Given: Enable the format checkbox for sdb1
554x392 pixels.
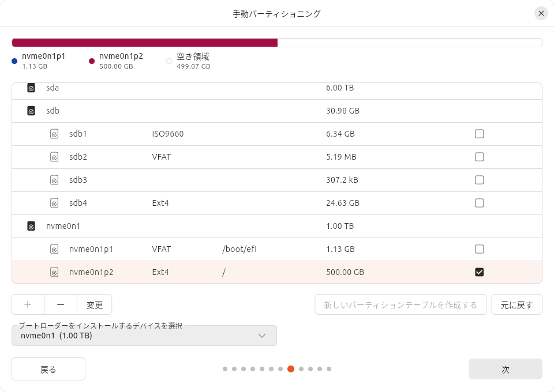Looking at the screenshot, I should click(x=479, y=134).
